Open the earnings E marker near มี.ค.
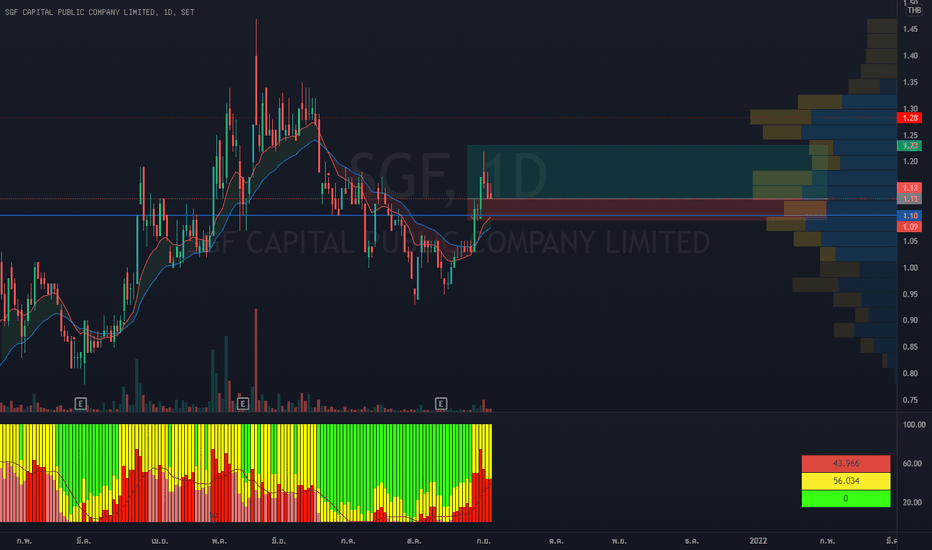 coord(81,404)
